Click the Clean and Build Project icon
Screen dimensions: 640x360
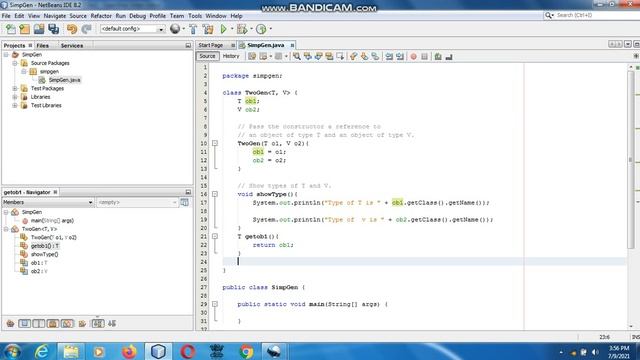click(x=208, y=29)
